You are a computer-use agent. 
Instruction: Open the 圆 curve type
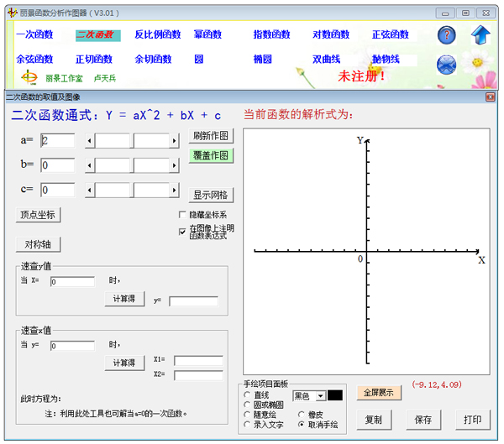pyautogui.click(x=198, y=59)
